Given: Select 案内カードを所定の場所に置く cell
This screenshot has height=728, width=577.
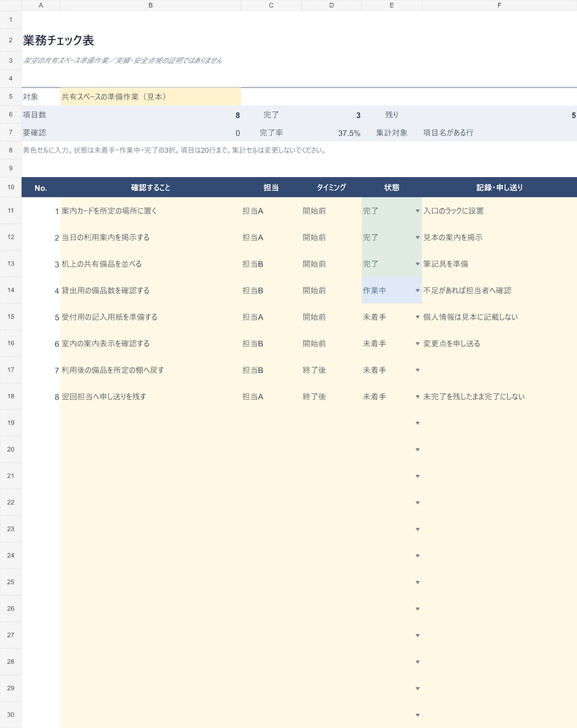Looking at the screenshot, I should click(150, 211).
